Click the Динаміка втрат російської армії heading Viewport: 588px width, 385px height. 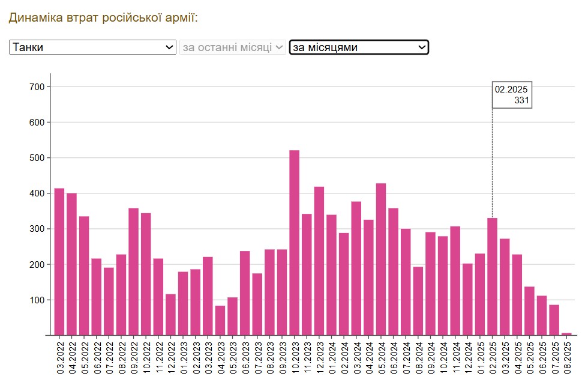[103, 17]
